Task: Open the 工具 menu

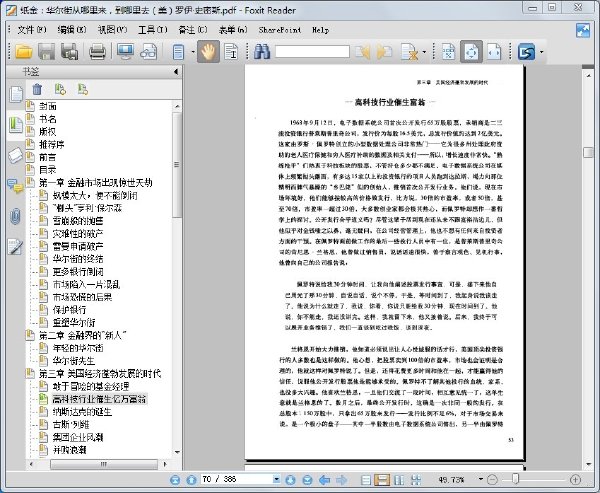Action: pyautogui.click(x=153, y=30)
